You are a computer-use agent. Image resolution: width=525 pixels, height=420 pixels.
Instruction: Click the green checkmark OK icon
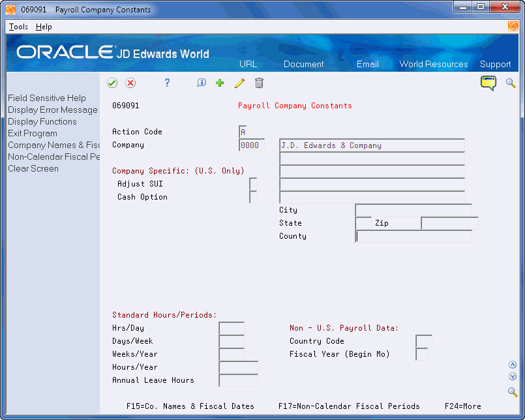(x=112, y=83)
